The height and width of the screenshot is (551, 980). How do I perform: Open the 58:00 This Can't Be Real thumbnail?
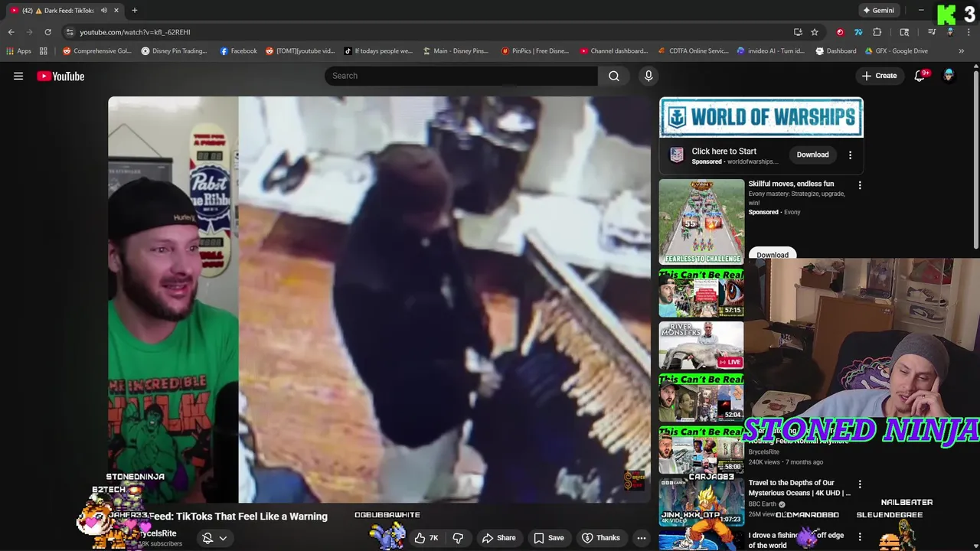(x=701, y=450)
